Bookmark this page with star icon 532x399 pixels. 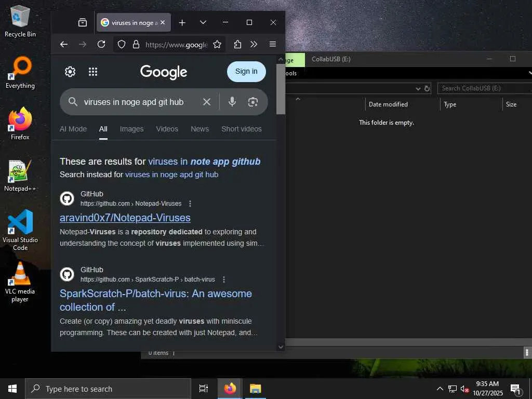click(x=217, y=45)
